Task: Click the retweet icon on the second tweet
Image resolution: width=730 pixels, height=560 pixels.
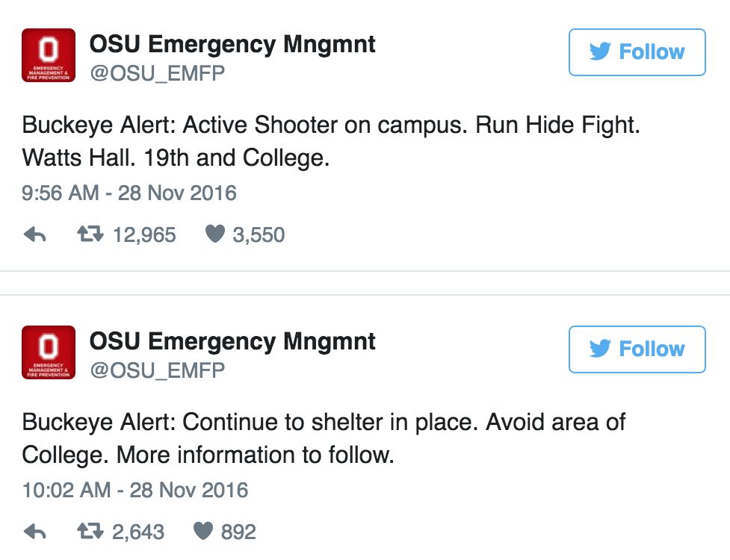Action: (x=91, y=531)
